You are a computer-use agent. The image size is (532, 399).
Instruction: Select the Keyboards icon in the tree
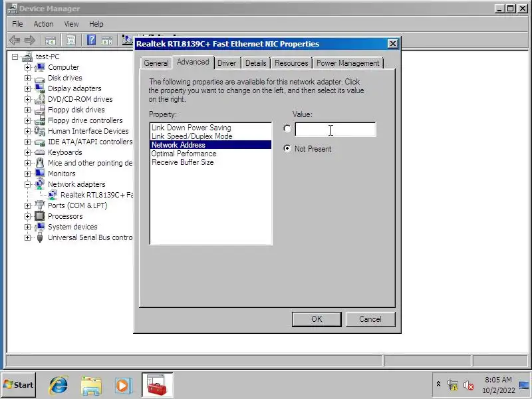(x=40, y=152)
